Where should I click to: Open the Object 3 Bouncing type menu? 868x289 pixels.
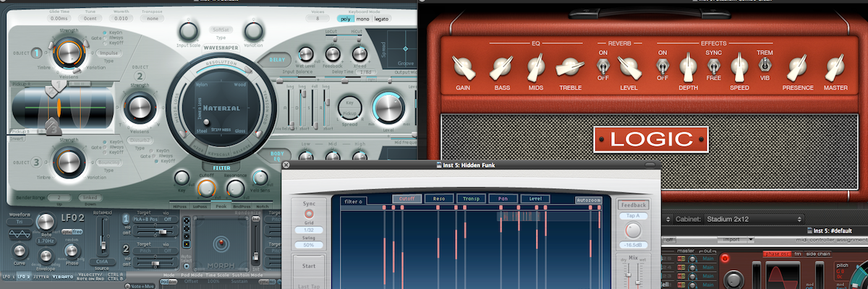pyautogui.click(x=109, y=163)
